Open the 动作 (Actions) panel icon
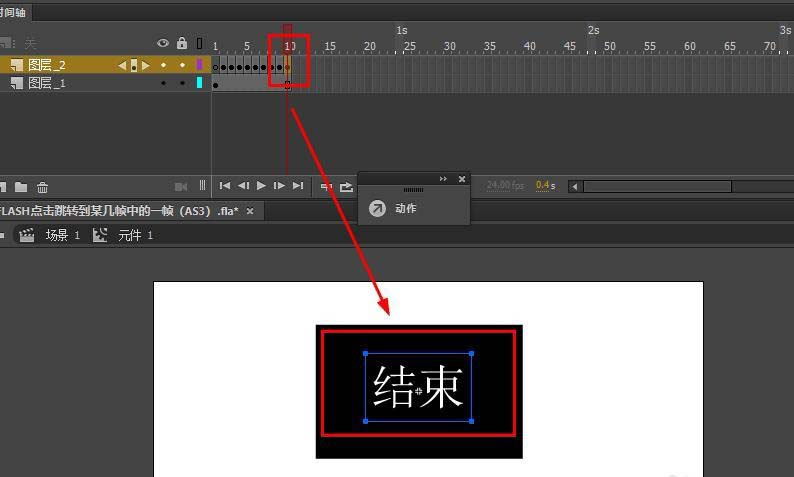794x477 pixels. [x=377, y=208]
